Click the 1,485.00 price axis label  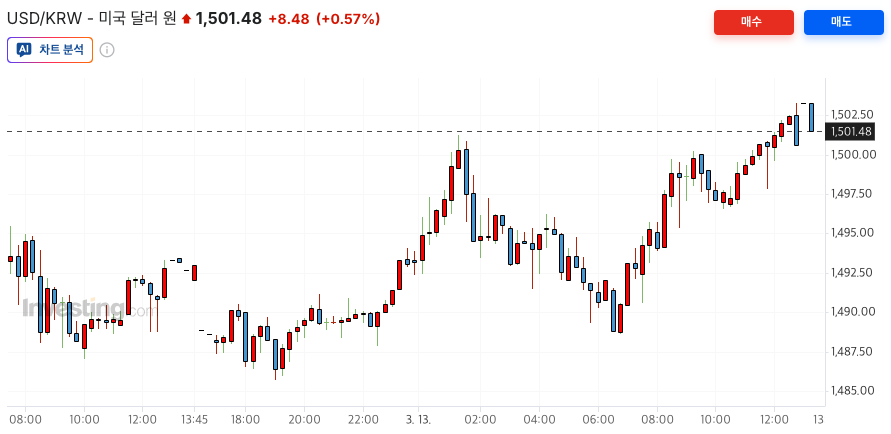tap(852, 390)
